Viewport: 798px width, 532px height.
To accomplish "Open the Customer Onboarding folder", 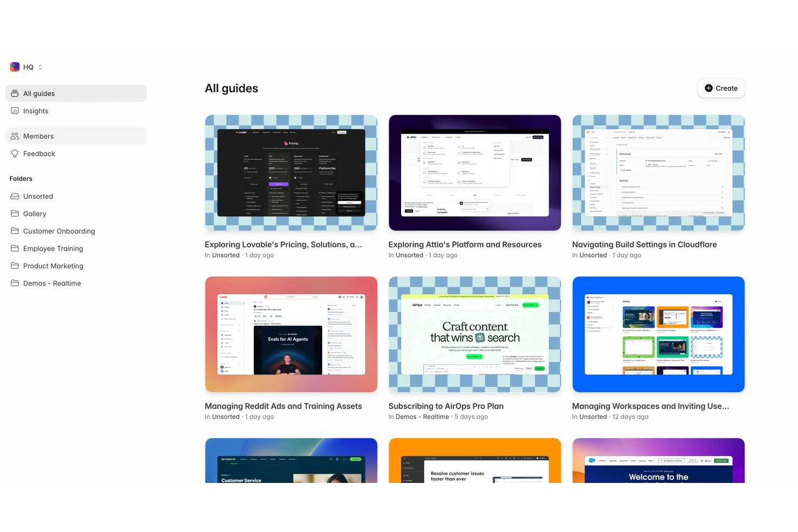I will click(76, 231).
